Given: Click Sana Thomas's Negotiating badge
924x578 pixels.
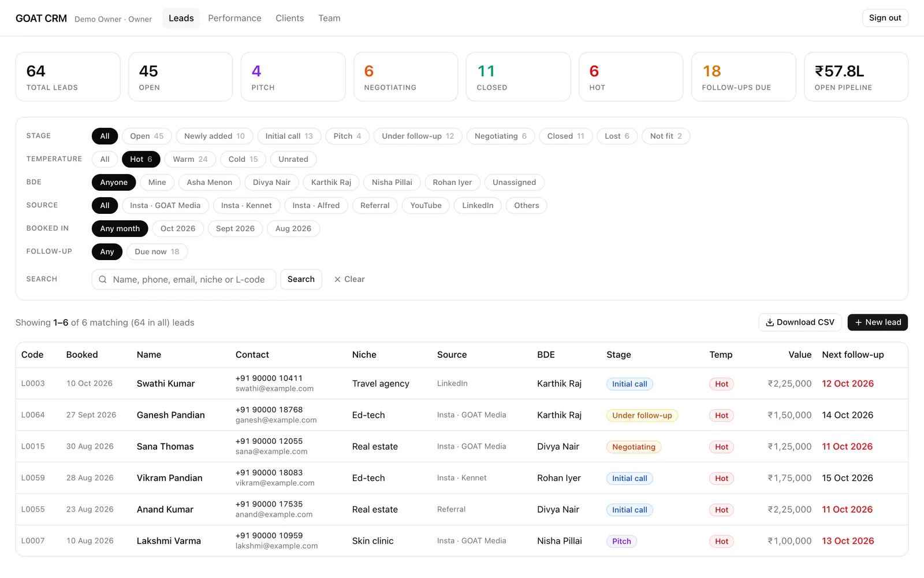Looking at the screenshot, I should 634,447.
